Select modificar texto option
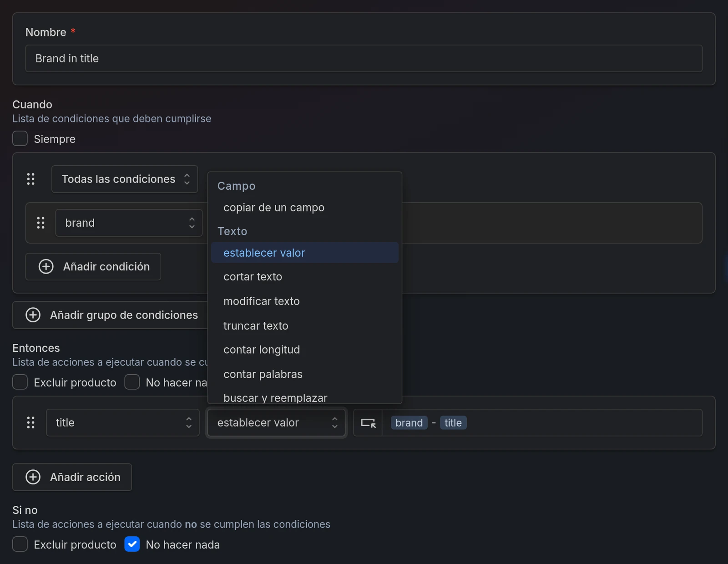Screen dimensions: 728x564 point(305,301)
